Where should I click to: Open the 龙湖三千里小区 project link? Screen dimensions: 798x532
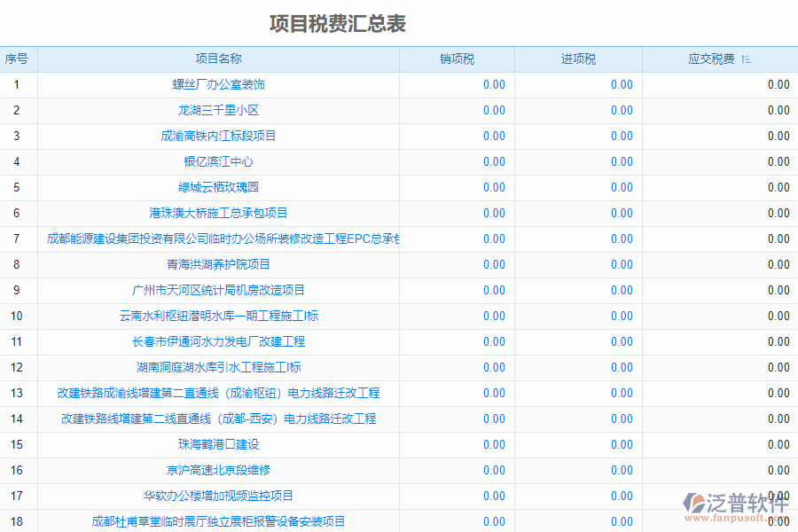tap(220, 110)
